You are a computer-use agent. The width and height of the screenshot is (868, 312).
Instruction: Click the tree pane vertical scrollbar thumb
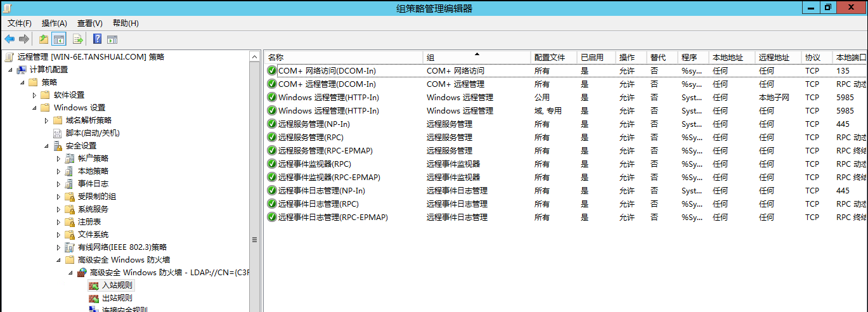(x=255, y=240)
